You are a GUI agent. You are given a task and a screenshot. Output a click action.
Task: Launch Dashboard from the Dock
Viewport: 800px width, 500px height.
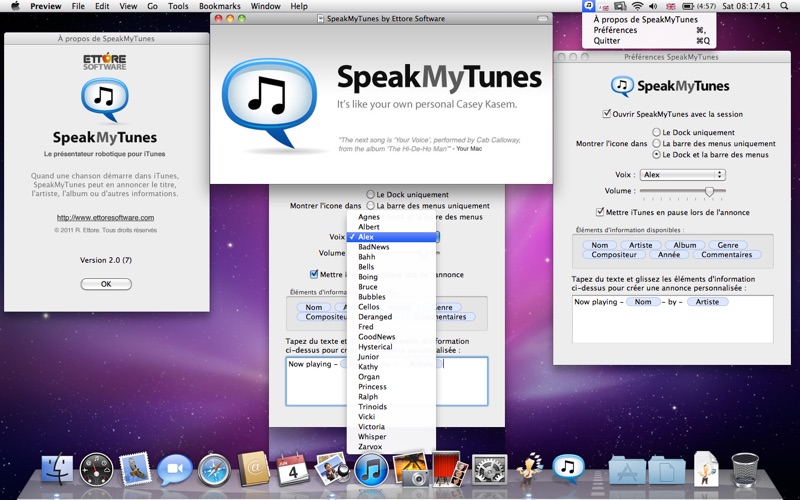click(96, 469)
